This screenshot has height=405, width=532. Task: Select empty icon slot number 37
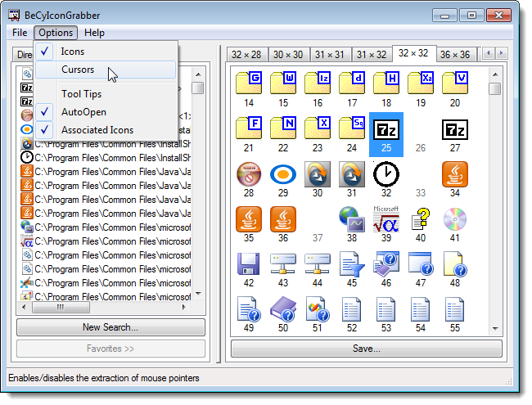click(318, 224)
